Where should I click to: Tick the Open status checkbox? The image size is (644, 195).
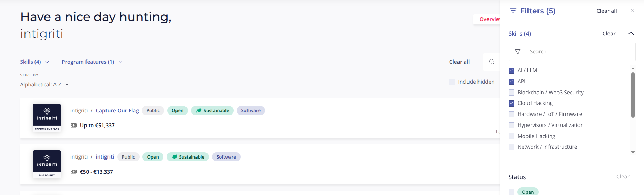pyautogui.click(x=511, y=192)
